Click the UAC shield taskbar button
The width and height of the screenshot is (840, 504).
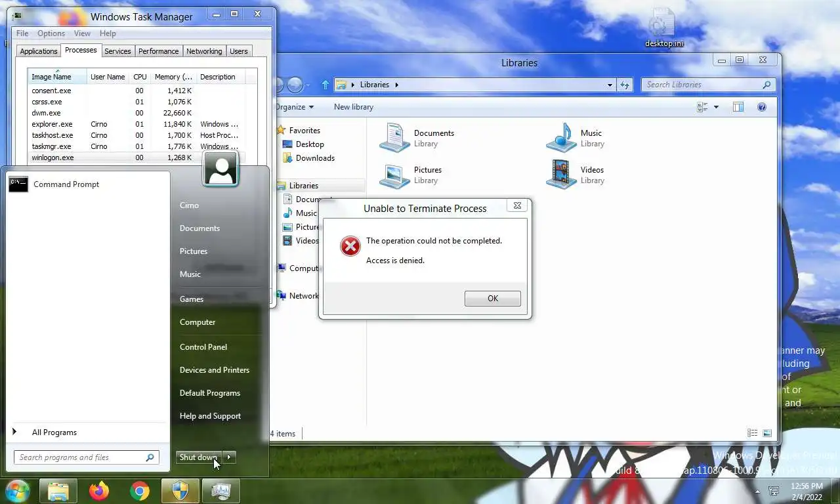[x=180, y=491]
